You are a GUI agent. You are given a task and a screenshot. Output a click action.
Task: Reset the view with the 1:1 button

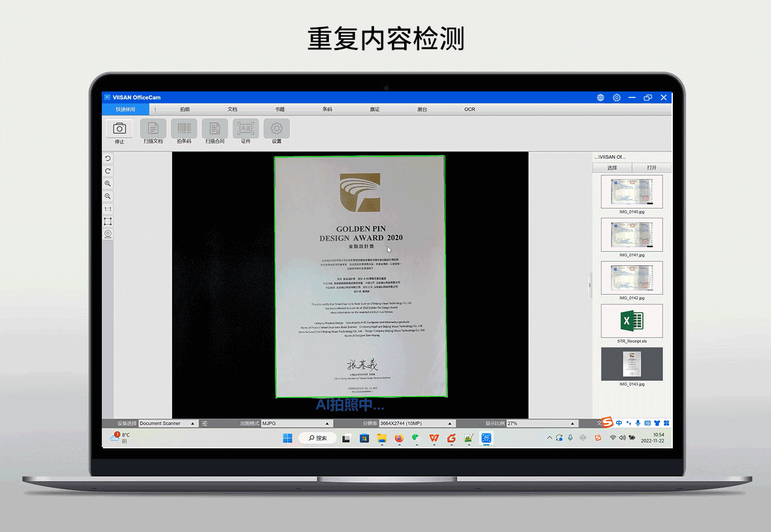pos(108,209)
